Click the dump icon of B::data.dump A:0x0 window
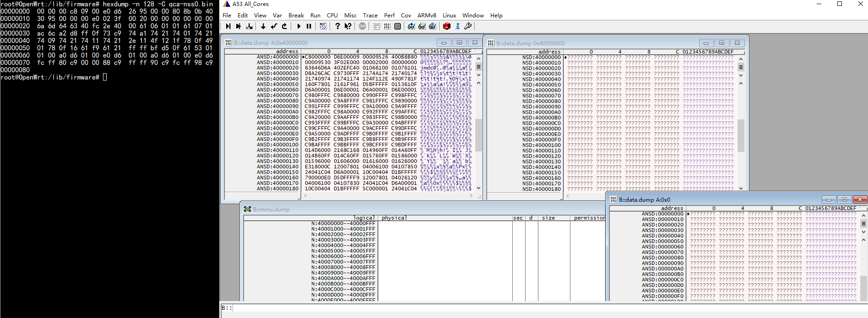Viewport: 868px width, 318px height. 613,199
